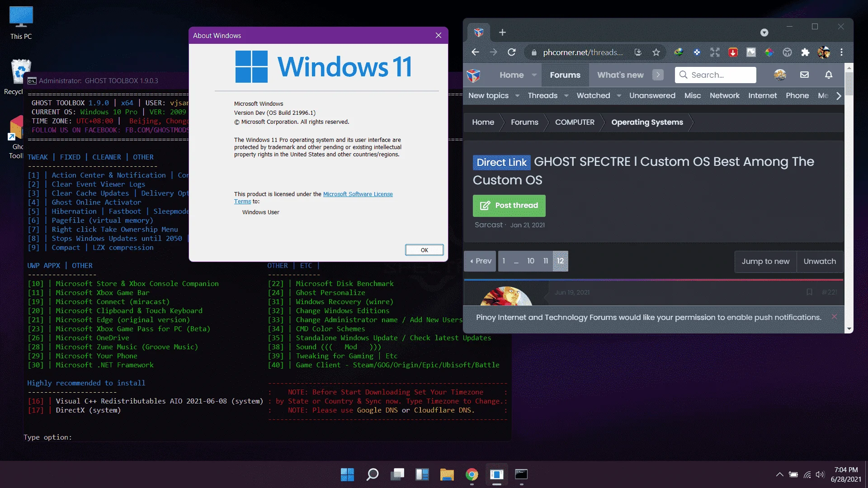The width and height of the screenshot is (868, 488).
Task: Go to page 10 of the thread
Action: tap(530, 261)
